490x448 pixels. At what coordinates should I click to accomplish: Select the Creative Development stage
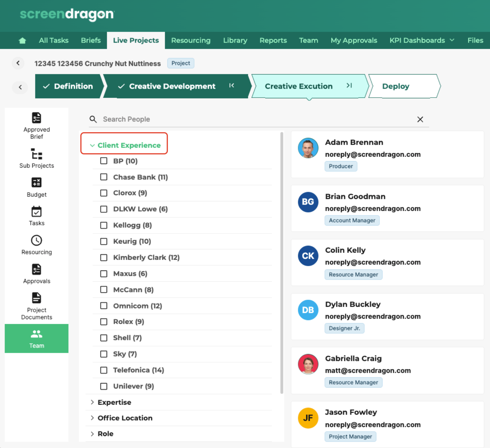176,86
